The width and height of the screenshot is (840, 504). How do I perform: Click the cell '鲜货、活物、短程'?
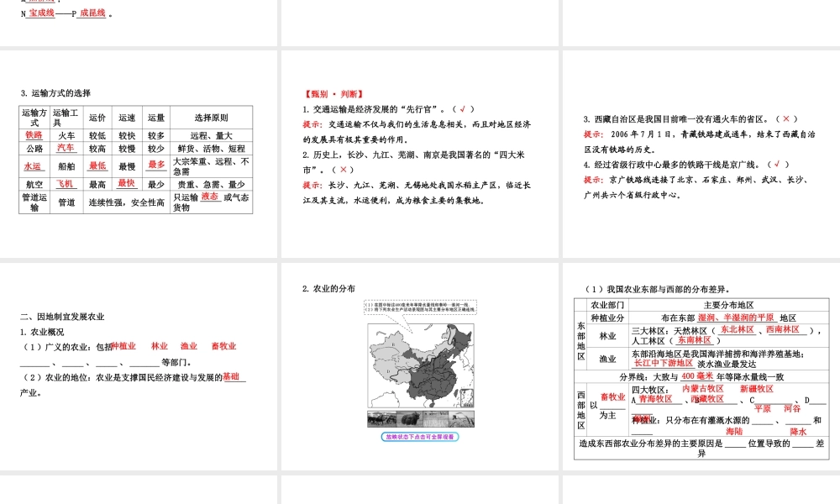(211, 149)
